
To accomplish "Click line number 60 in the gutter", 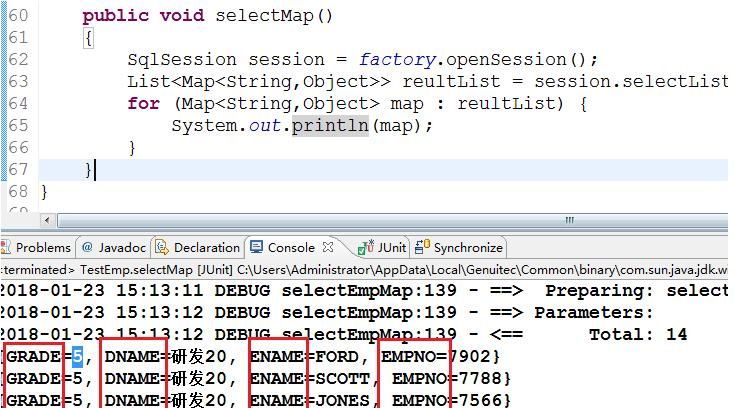I will coord(18,16).
